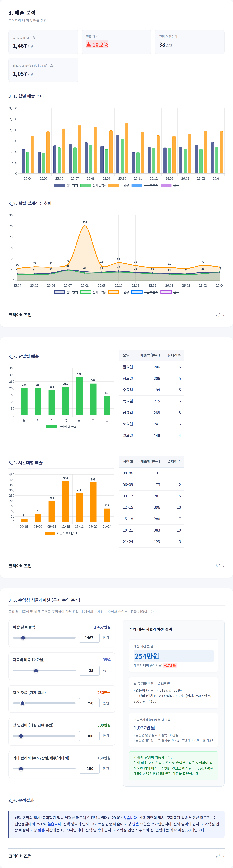Toggle 노원구 legend in the 월별 매출 추이 chart
The height and width of the screenshot is (868, 233).
(118, 185)
